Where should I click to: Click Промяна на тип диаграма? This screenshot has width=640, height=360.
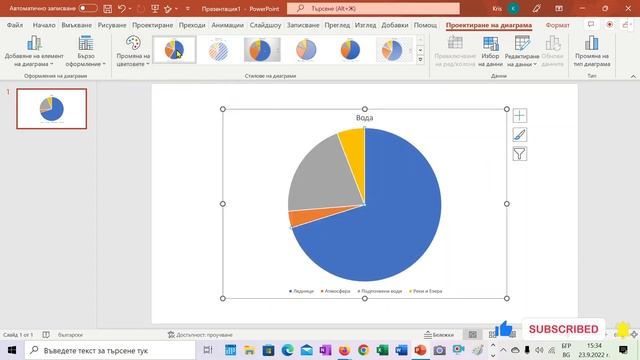591,51
